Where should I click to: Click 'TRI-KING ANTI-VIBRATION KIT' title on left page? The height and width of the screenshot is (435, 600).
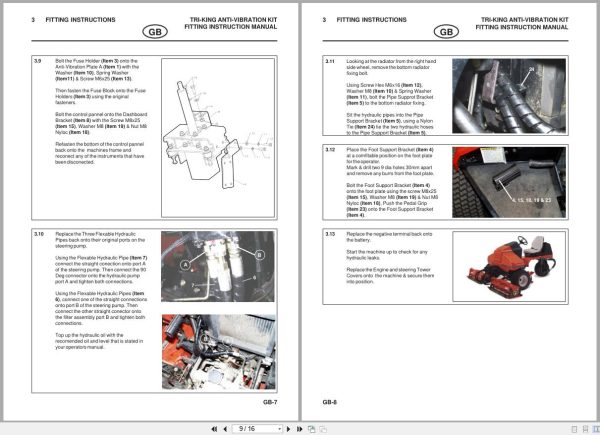[x=233, y=20]
